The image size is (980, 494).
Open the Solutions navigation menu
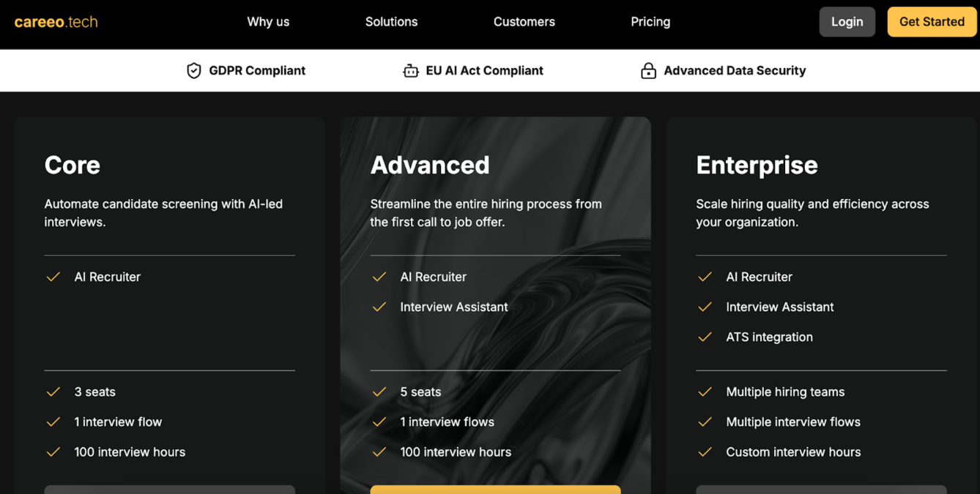coord(391,22)
